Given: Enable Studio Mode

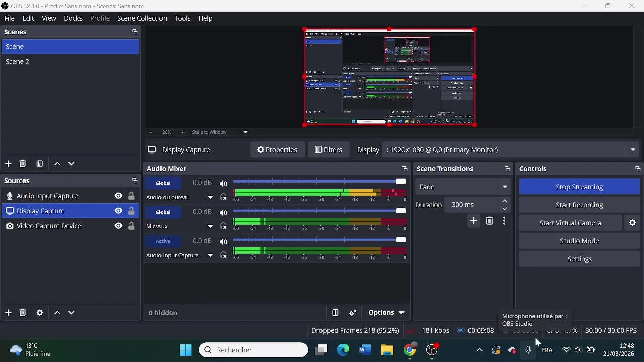Looking at the screenshot, I should click(x=580, y=241).
